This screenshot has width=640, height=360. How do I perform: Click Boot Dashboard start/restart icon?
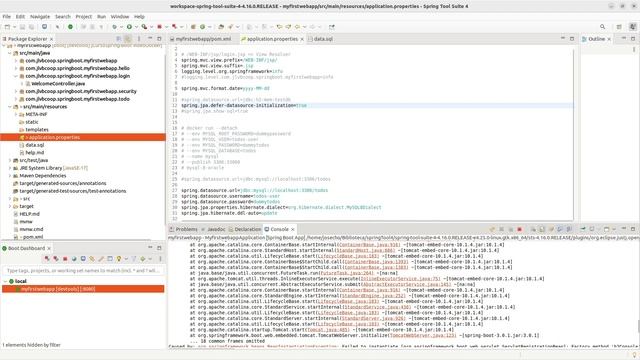pyautogui.click(x=47, y=259)
